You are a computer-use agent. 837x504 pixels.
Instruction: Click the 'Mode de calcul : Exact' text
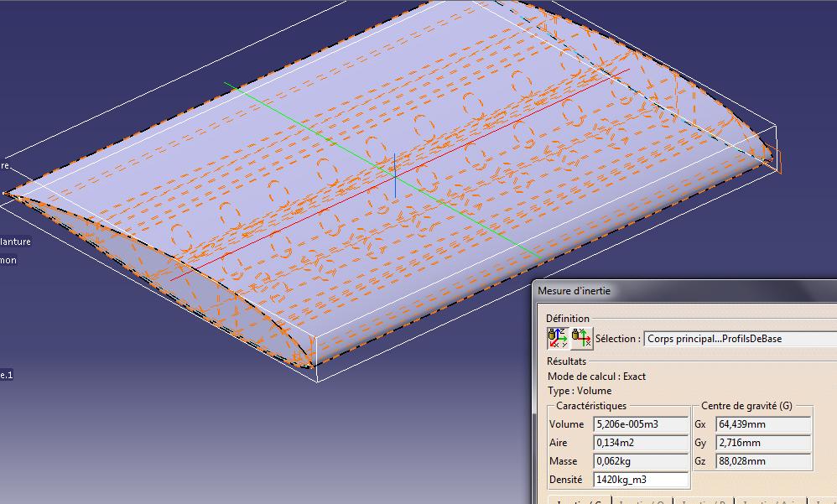point(596,377)
